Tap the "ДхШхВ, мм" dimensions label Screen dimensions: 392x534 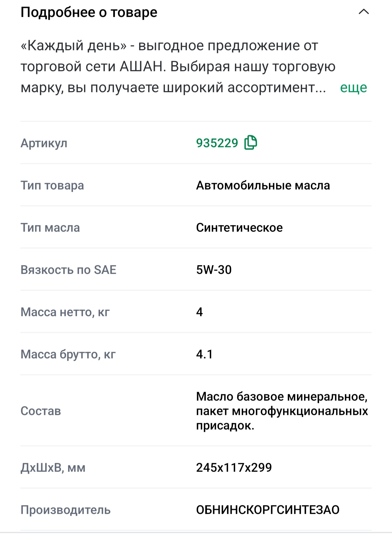click(x=53, y=468)
